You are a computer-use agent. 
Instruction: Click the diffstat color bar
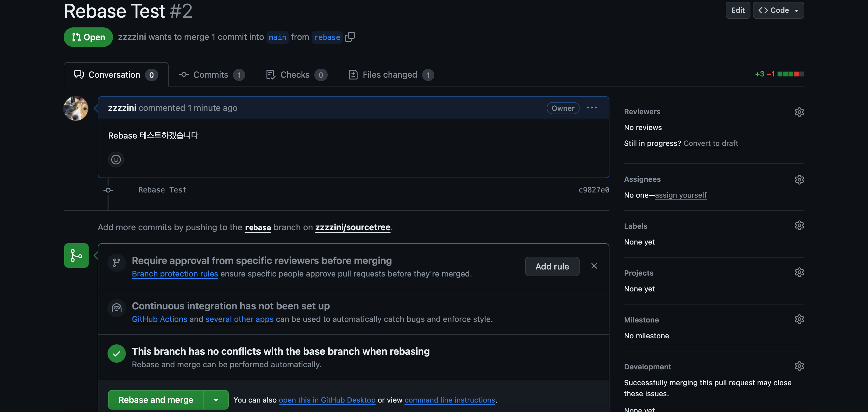point(791,74)
